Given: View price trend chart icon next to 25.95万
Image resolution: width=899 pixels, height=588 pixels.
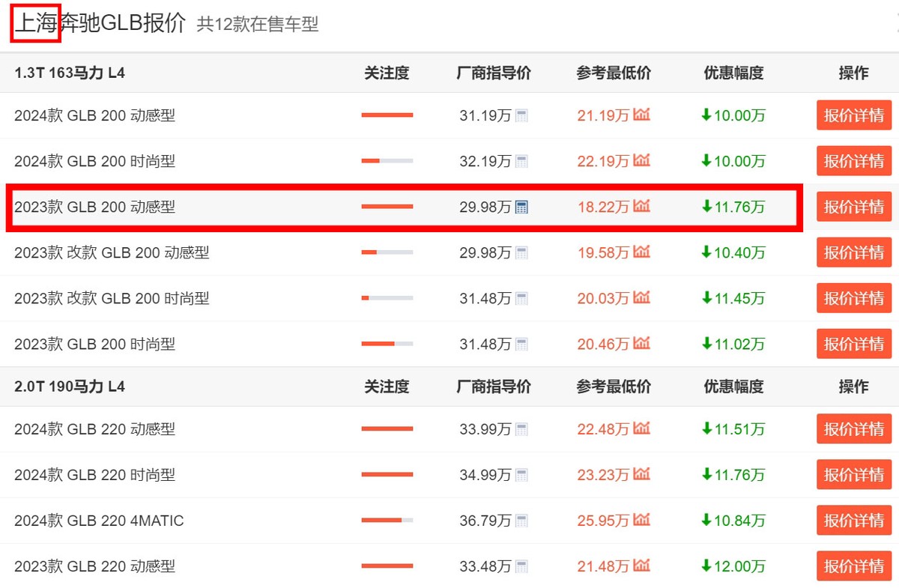Looking at the screenshot, I should coord(641,520).
